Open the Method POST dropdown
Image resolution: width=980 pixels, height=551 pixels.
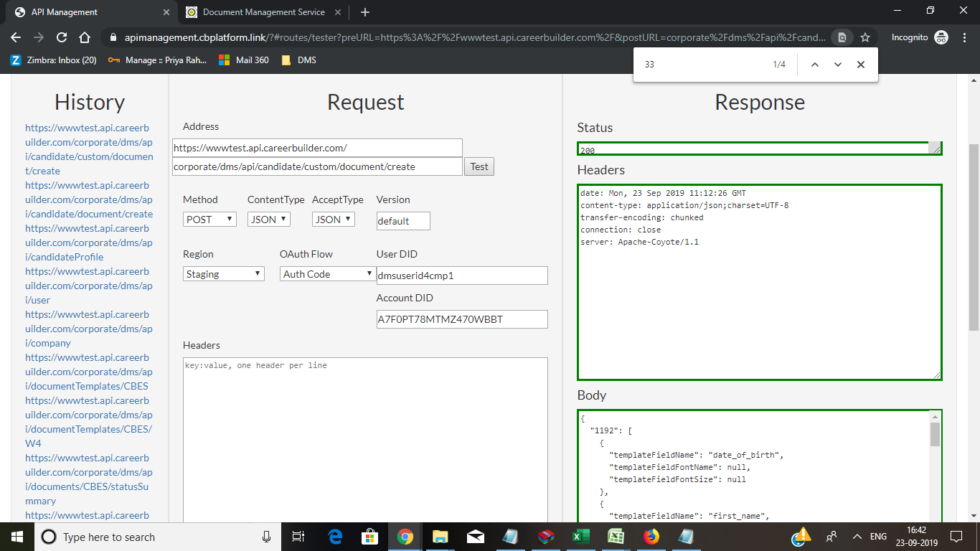coord(209,220)
